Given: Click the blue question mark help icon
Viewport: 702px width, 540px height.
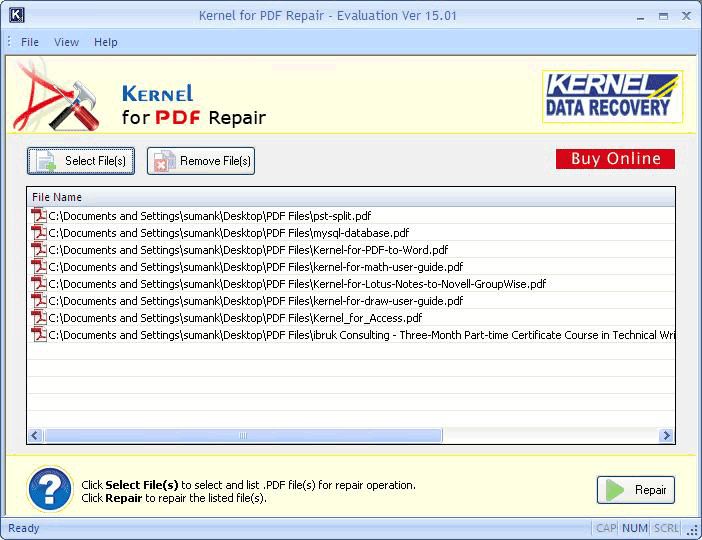Looking at the screenshot, I should click(x=49, y=490).
